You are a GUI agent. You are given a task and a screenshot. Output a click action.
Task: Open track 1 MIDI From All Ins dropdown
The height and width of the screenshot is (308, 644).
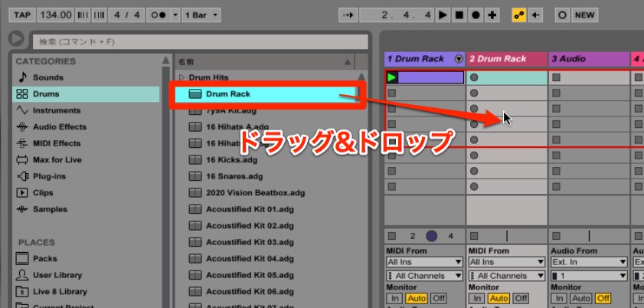[x=425, y=262]
